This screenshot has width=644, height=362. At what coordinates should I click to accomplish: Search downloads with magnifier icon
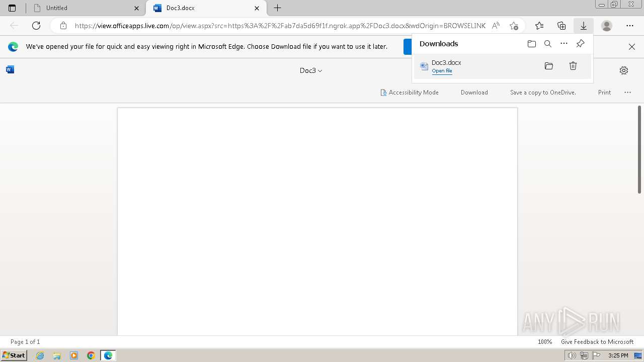pyautogui.click(x=548, y=44)
